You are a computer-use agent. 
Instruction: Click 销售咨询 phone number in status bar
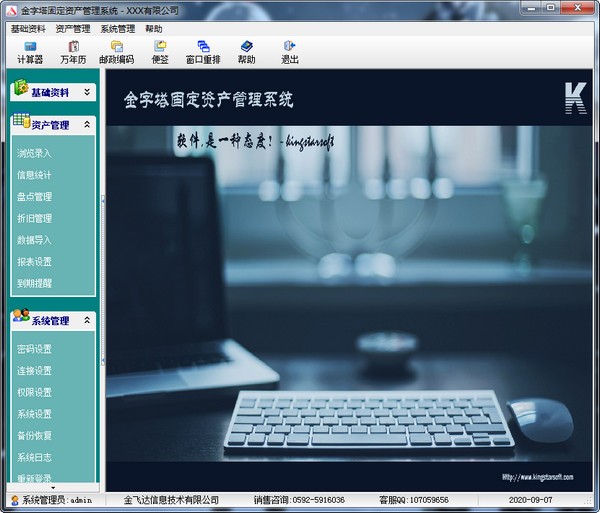(299, 500)
